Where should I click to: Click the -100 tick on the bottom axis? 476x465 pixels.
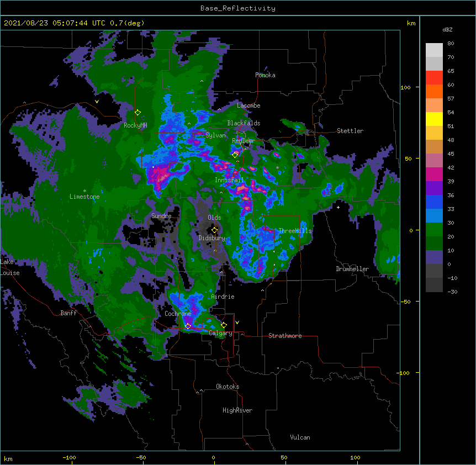pos(69,457)
